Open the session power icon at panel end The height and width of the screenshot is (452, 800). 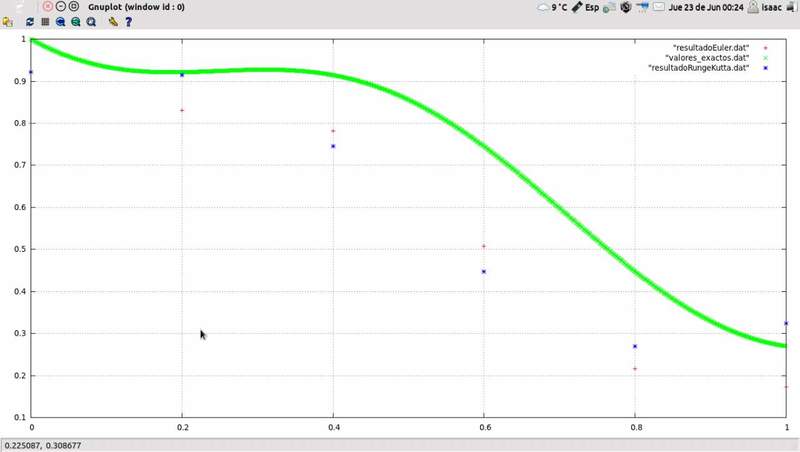click(x=791, y=7)
